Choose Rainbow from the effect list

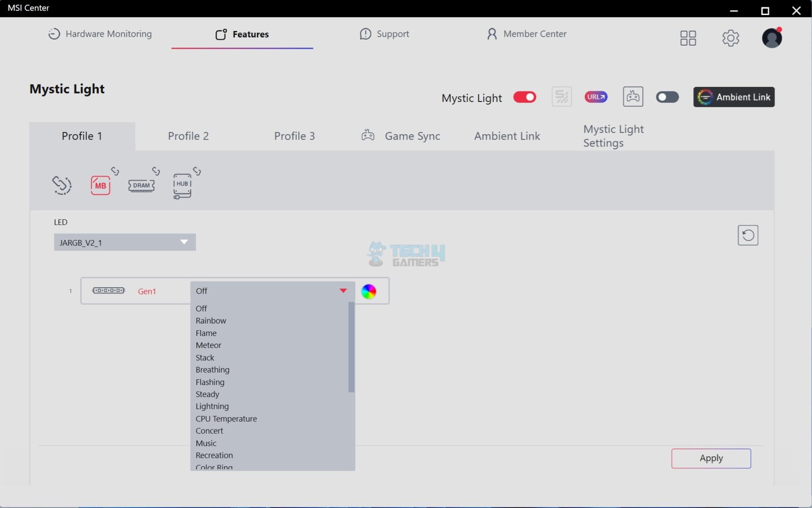coord(211,321)
